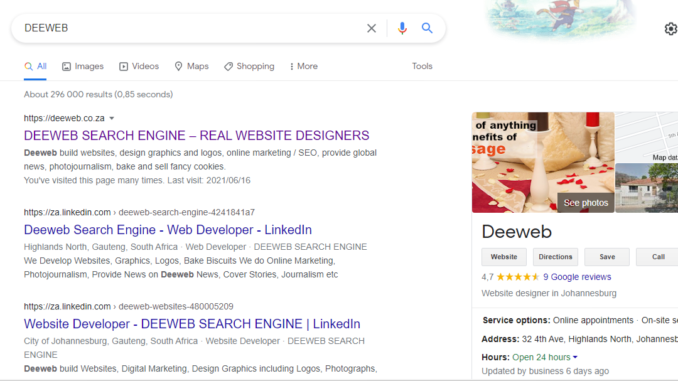
Task: Click the Save button in the Deeweb panel
Action: [x=607, y=257]
